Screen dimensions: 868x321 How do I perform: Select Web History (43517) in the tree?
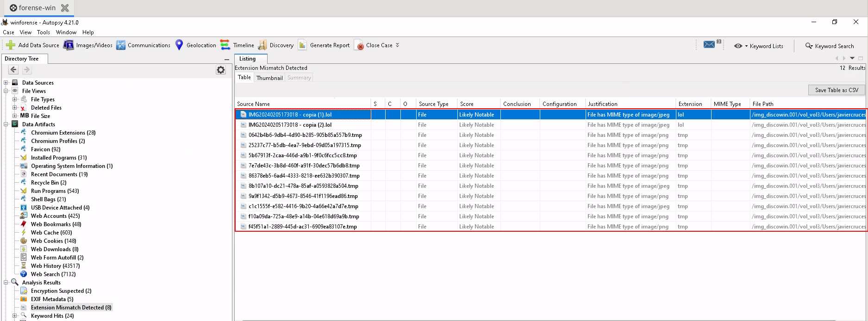coord(55,266)
